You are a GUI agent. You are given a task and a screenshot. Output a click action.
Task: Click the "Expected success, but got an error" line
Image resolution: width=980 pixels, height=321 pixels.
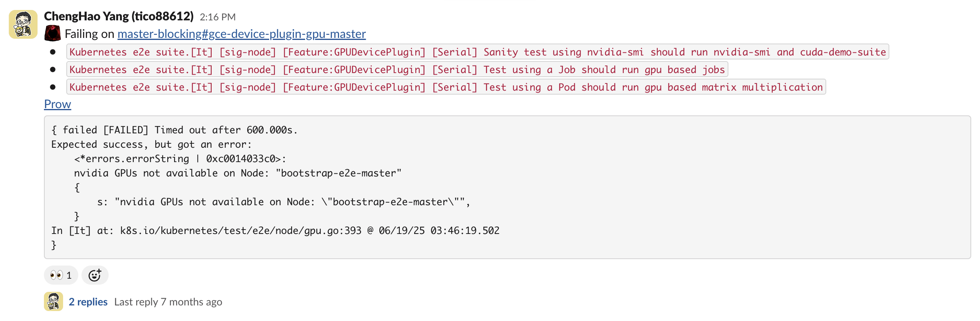pos(151,145)
